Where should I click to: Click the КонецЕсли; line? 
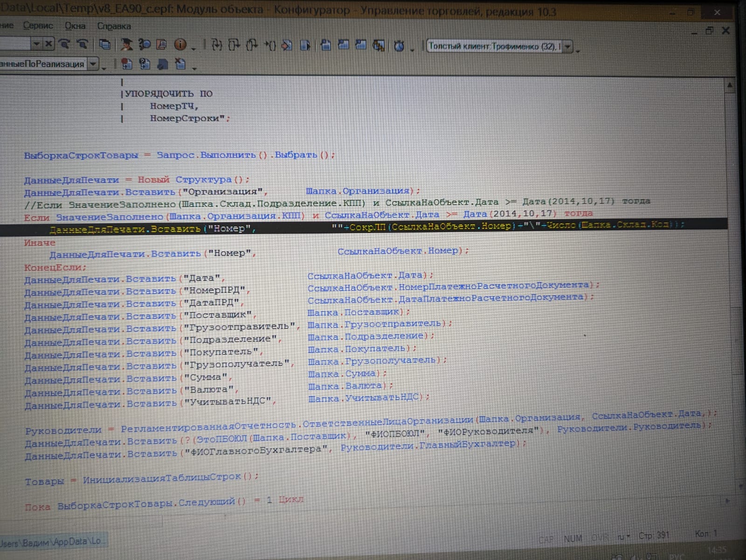coord(55,268)
